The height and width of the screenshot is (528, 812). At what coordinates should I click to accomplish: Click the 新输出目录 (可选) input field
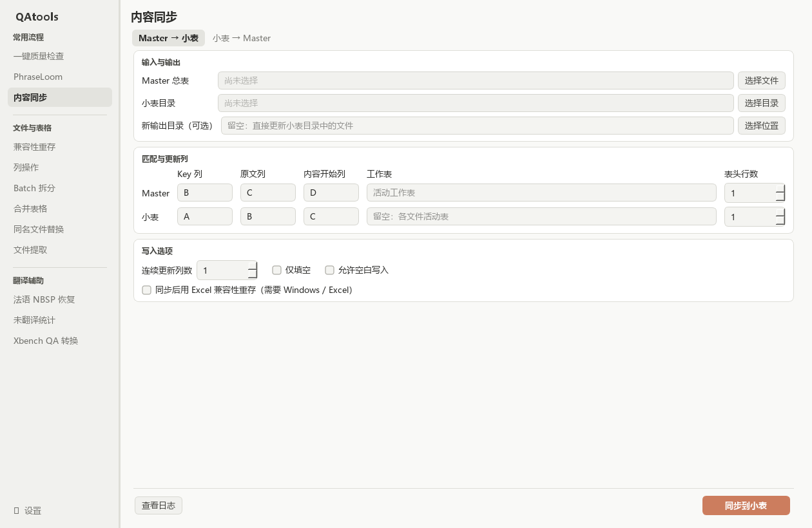(478, 126)
